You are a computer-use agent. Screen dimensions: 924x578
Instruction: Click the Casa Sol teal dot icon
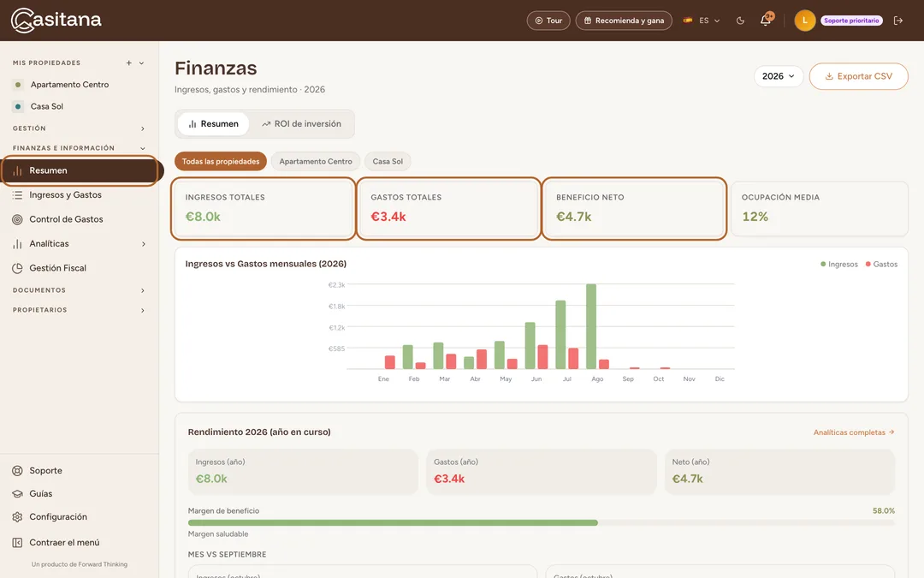18,107
